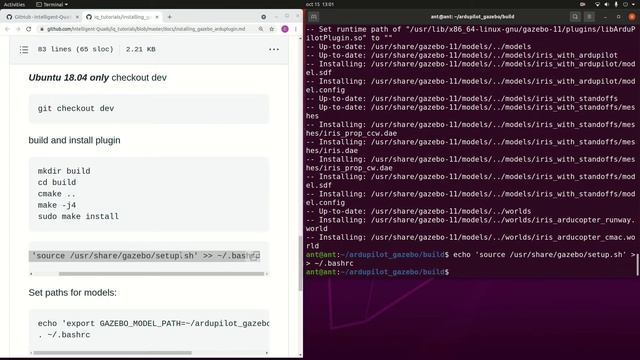Click the 'cd build' code line
The width and height of the screenshot is (640, 360).
tap(57, 182)
